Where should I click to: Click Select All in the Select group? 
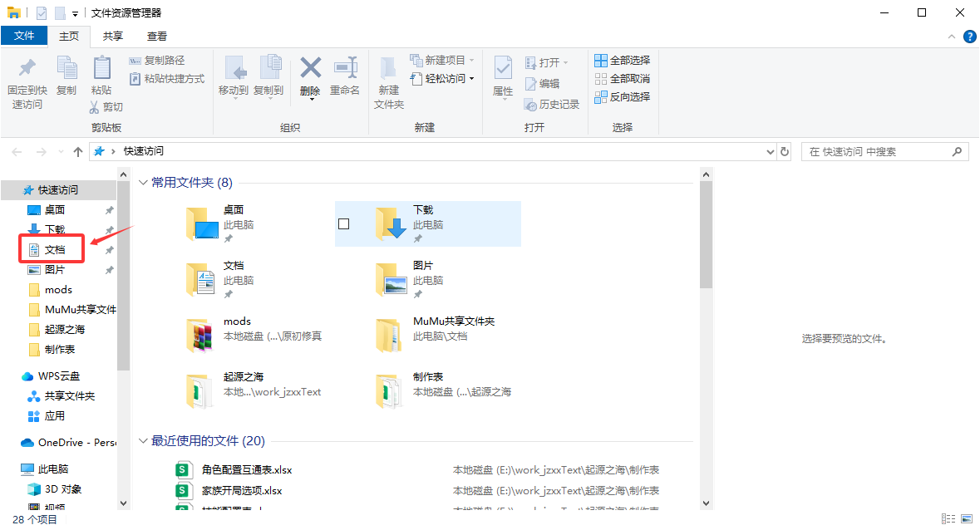click(x=622, y=61)
